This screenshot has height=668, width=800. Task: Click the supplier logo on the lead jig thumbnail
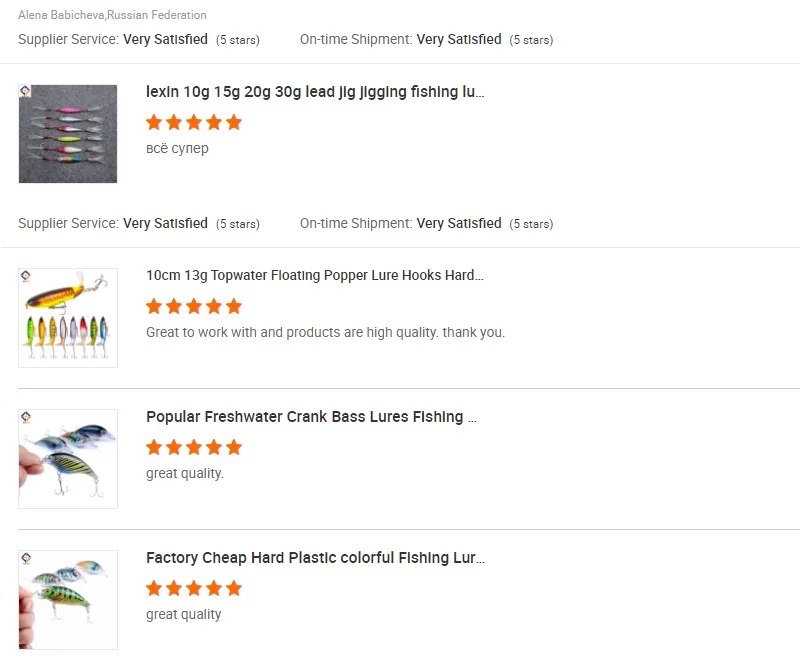coord(26,92)
